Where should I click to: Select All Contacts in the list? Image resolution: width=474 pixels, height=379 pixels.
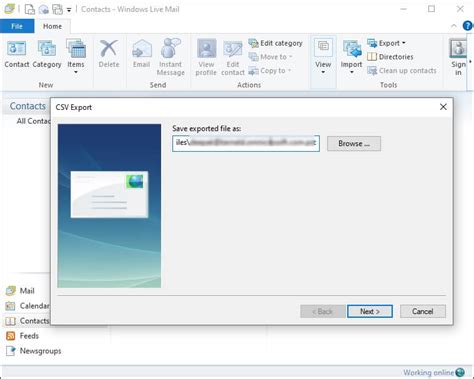[33, 121]
